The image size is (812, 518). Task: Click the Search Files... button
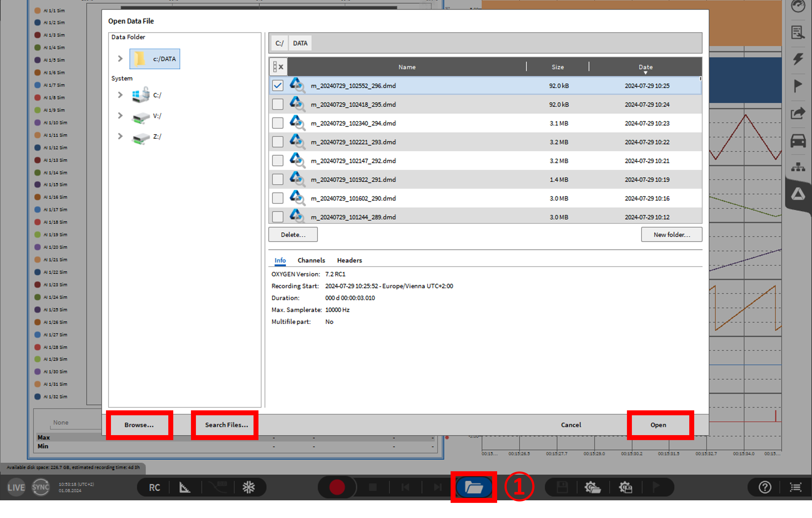pos(226,425)
